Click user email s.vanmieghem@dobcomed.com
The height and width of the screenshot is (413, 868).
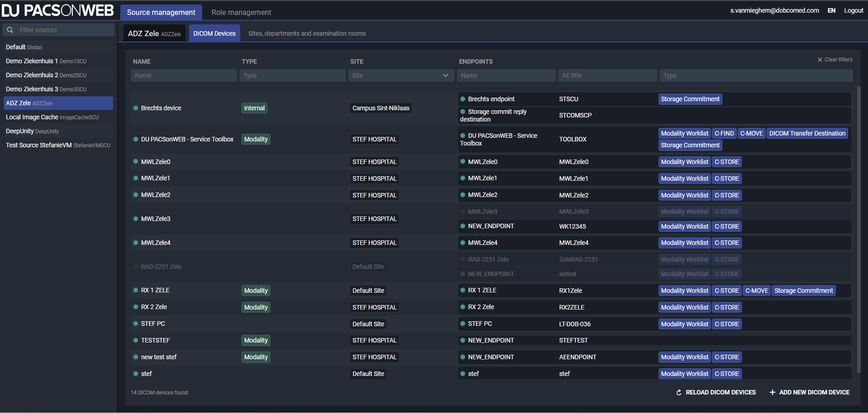pos(774,10)
